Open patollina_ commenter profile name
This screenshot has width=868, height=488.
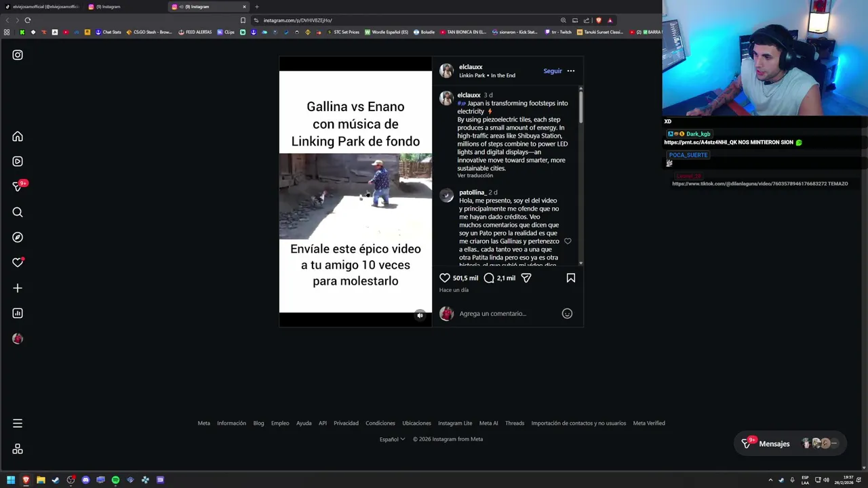[x=472, y=192]
